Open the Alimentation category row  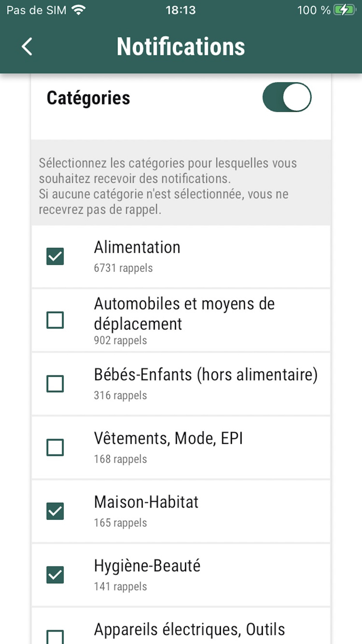click(181, 256)
